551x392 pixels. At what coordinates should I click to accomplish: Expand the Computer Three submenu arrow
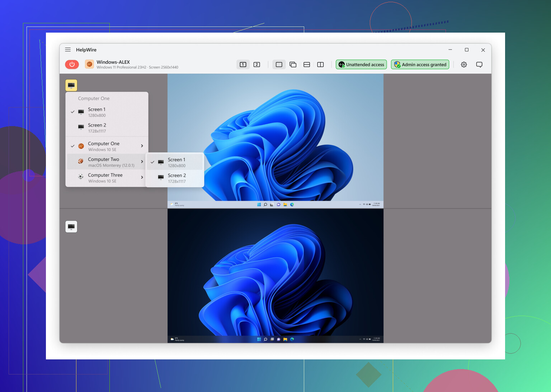pos(142,177)
